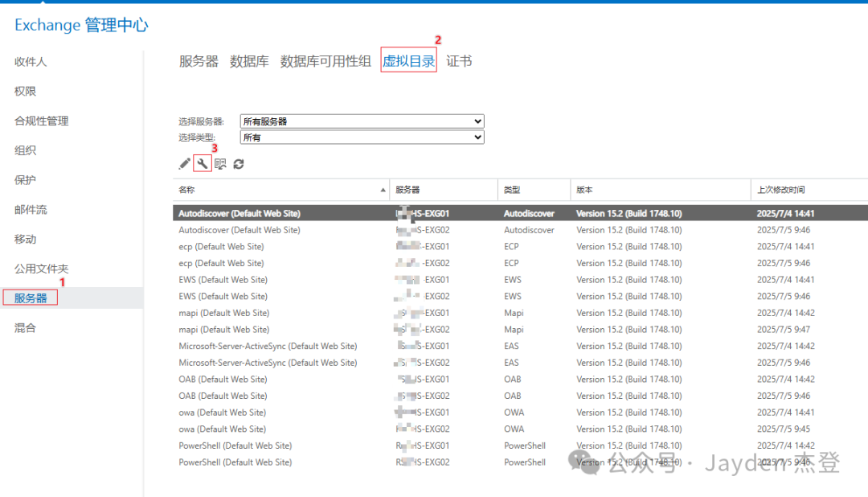Click the refresh icon in toolbar

pyautogui.click(x=239, y=164)
